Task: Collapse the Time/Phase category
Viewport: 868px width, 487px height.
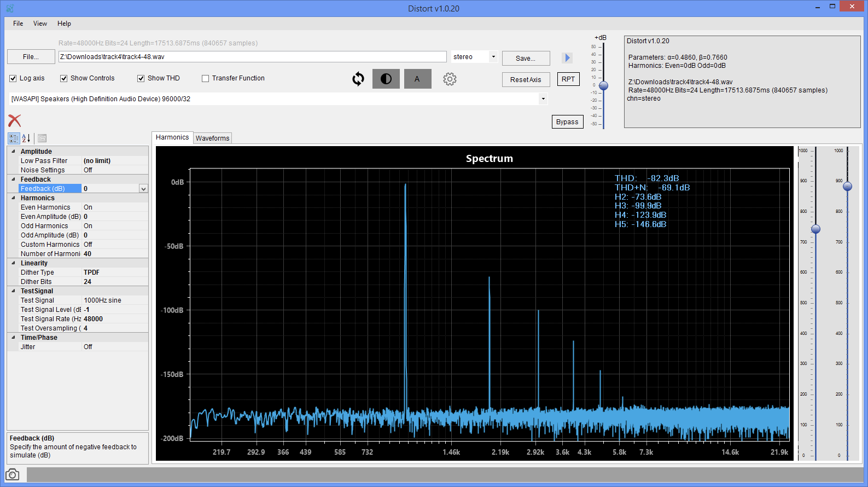Action: (14, 338)
